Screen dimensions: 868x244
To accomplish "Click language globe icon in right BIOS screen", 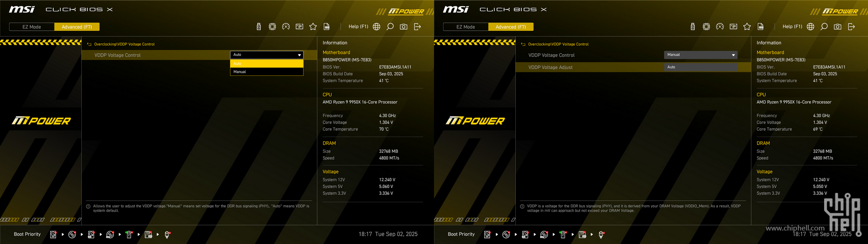I will tap(811, 27).
